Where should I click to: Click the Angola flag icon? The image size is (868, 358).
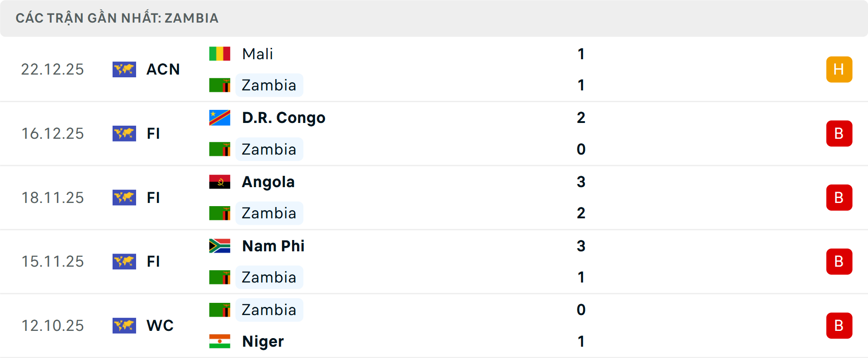coord(220,182)
